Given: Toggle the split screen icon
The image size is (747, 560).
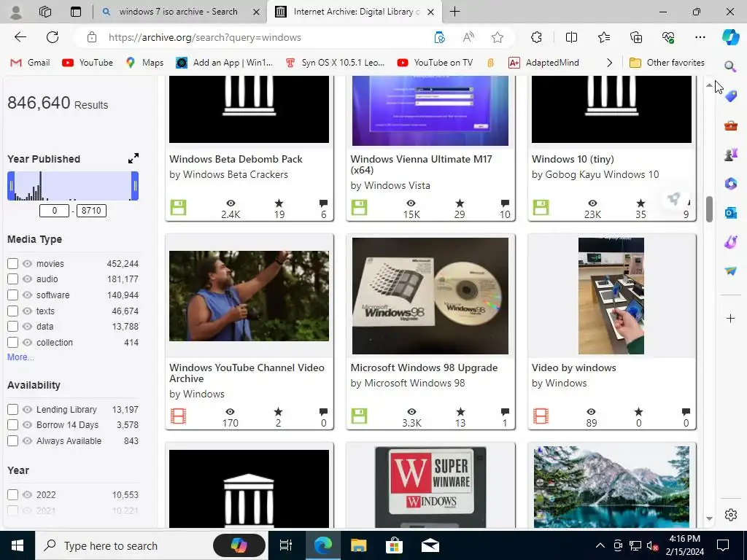Looking at the screenshot, I should point(571,37).
